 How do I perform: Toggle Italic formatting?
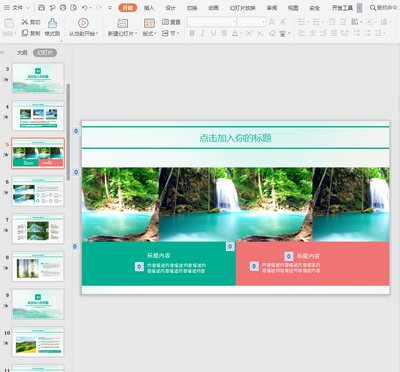[x=203, y=33]
